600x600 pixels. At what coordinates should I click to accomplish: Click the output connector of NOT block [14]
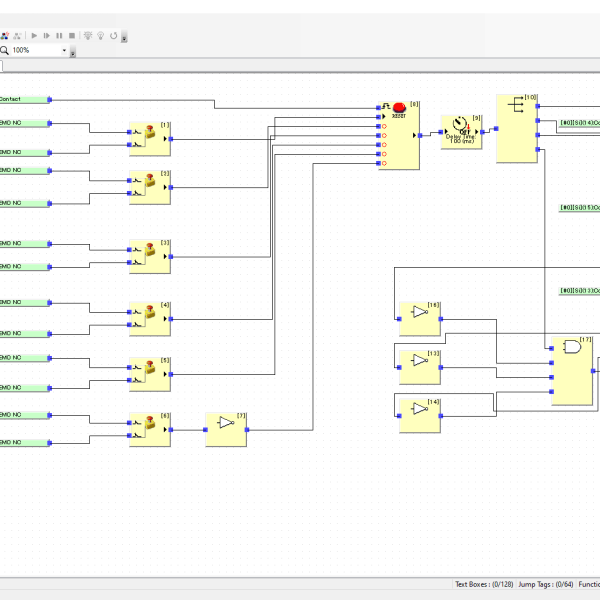coord(441,416)
